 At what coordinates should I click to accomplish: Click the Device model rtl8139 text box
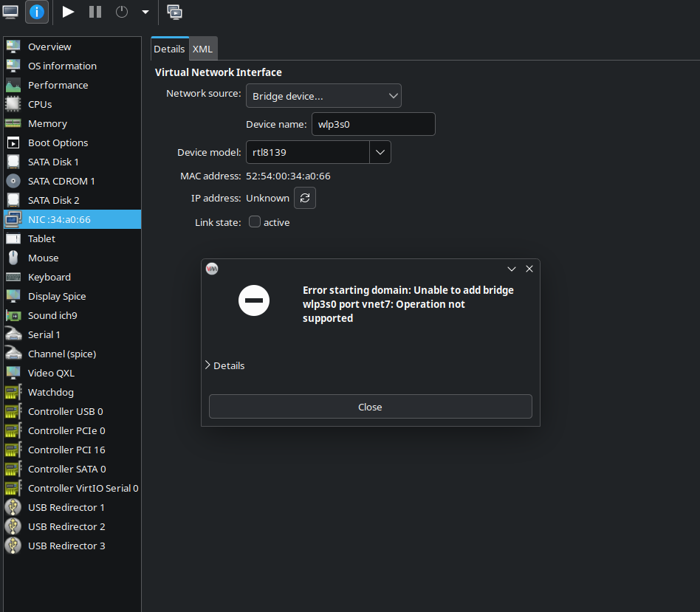point(308,152)
